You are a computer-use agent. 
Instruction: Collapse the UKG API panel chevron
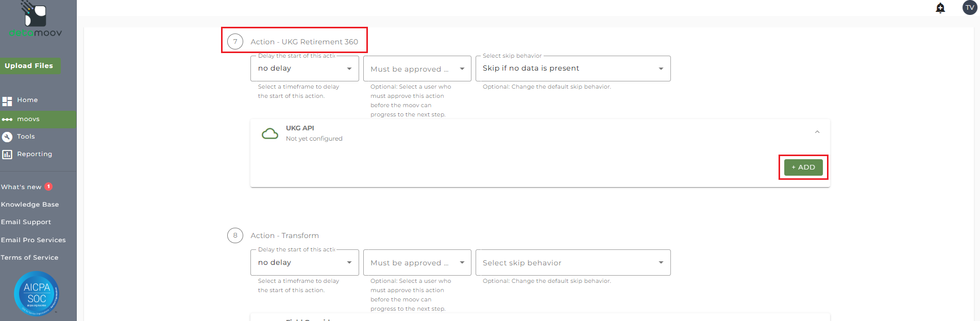pyautogui.click(x=817, y=132)
